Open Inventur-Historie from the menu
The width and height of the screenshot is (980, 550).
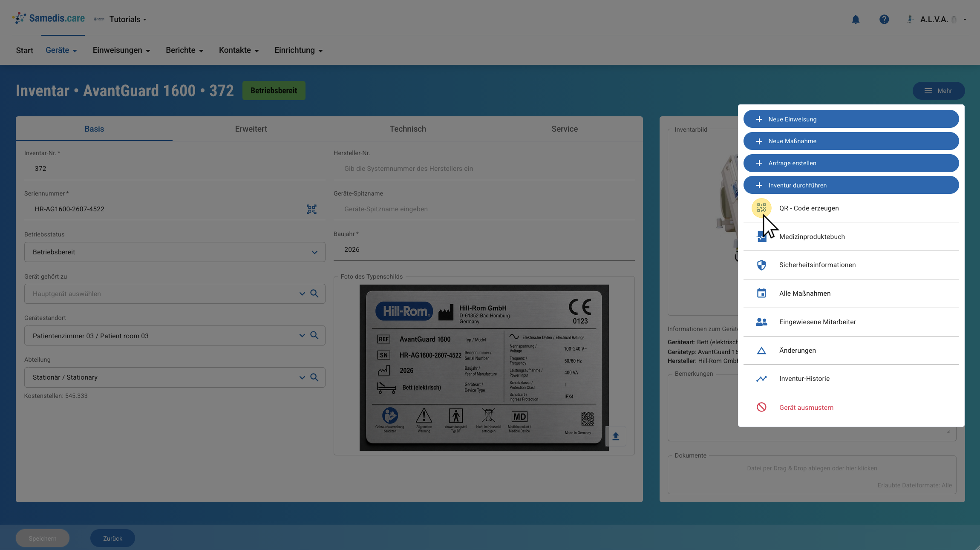(x=851, y=379)
